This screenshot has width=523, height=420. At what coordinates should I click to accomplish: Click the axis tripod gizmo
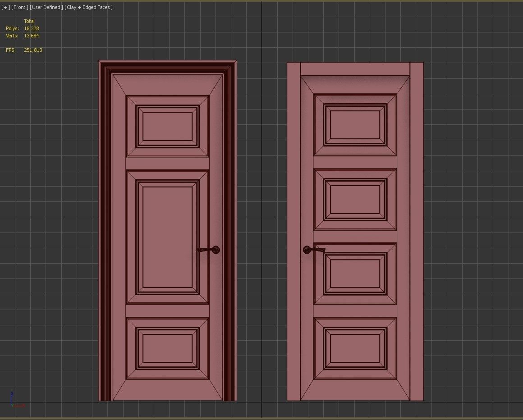[17, 401]
